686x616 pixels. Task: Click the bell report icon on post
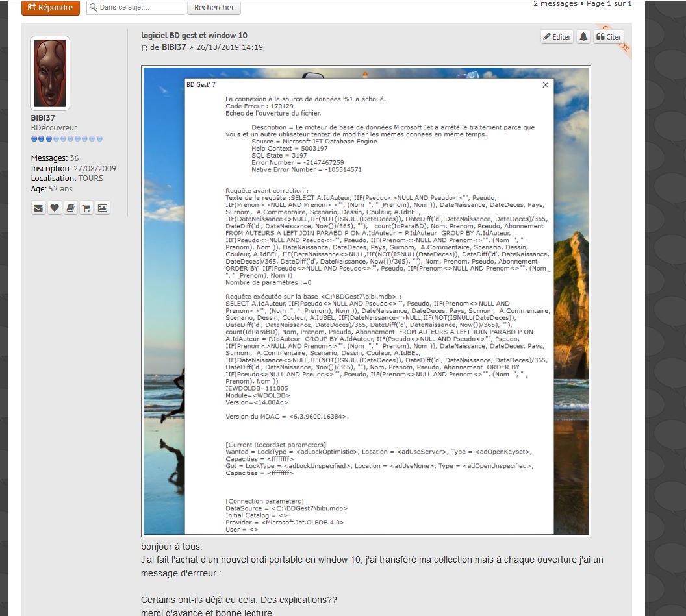[583, 37]
